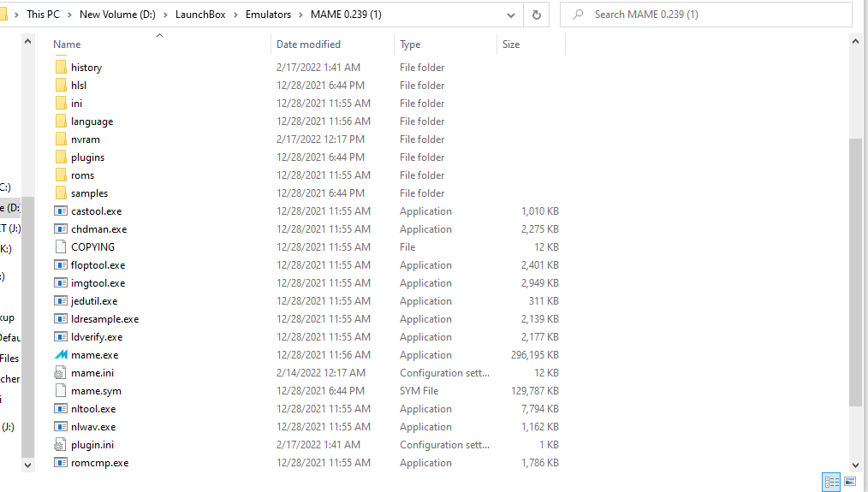The width and height of the screenshot is (868, 492).
Task: Refresh the current folder view
Action: coord(537,15)
